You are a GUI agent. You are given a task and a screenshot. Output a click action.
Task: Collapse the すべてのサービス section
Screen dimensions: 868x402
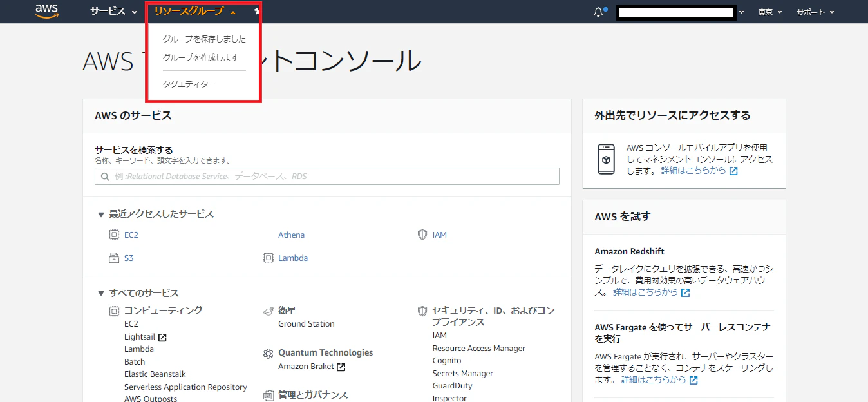click(100, 293)
